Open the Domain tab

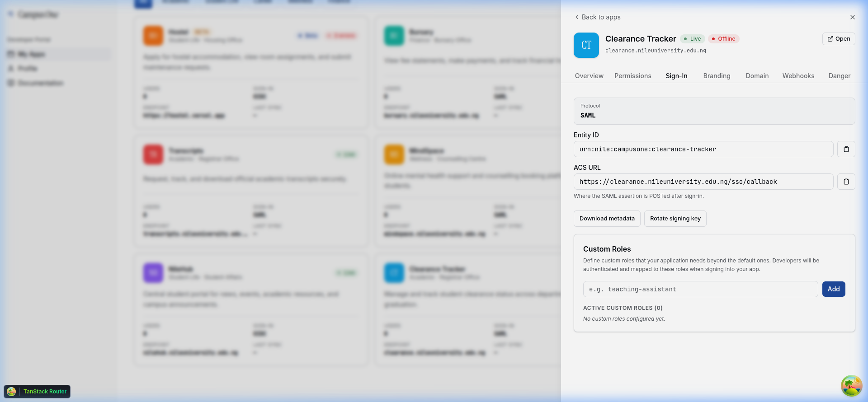757,76
